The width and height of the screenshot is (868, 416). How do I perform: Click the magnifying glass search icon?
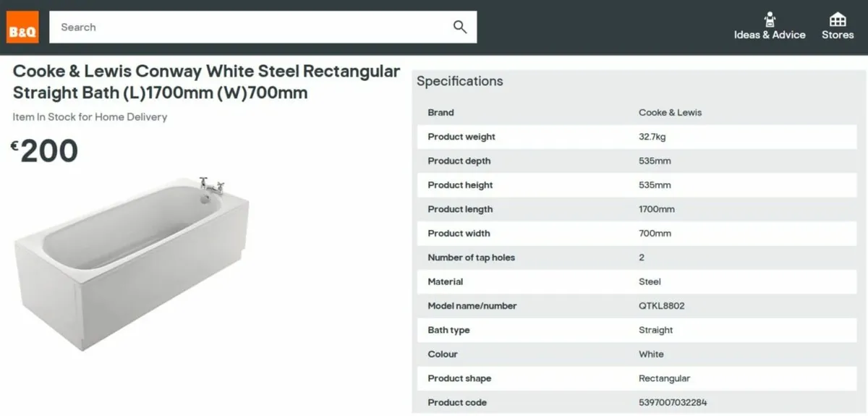(x=460, y=27)
